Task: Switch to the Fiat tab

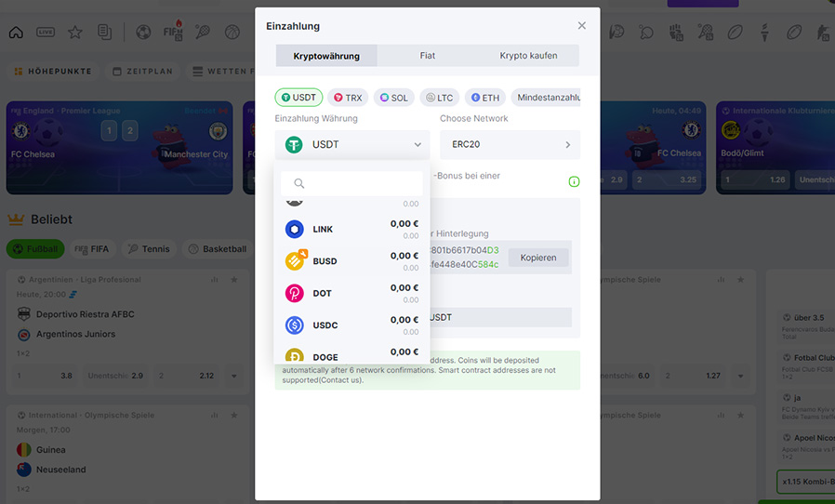Action: 427,56
